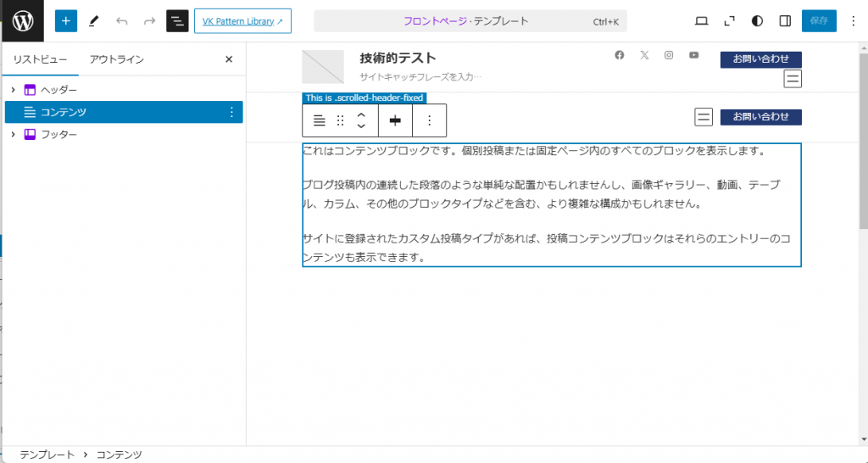Open the device preview laptop icon
868x463 pixels.
point(701,21)
